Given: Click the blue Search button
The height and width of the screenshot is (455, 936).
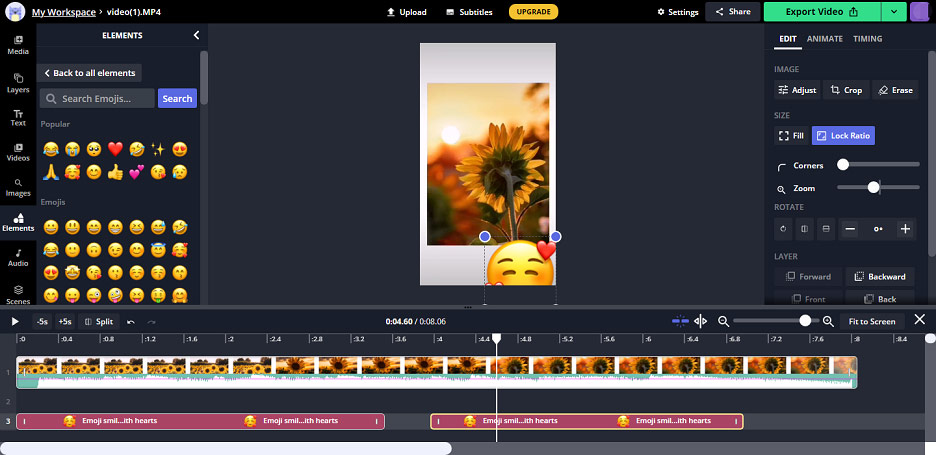Looking at the screenshot, I should tap(177, 99).
